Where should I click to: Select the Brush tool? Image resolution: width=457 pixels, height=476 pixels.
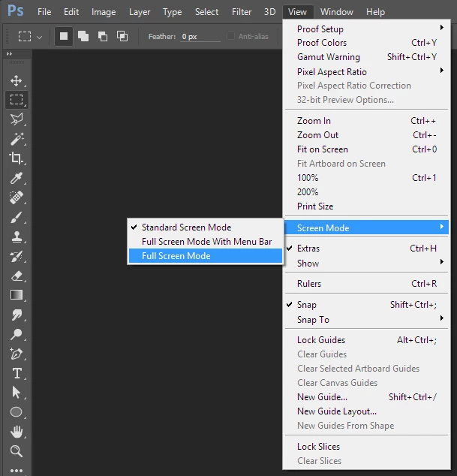pyautogui.click(x=17, y=217)
